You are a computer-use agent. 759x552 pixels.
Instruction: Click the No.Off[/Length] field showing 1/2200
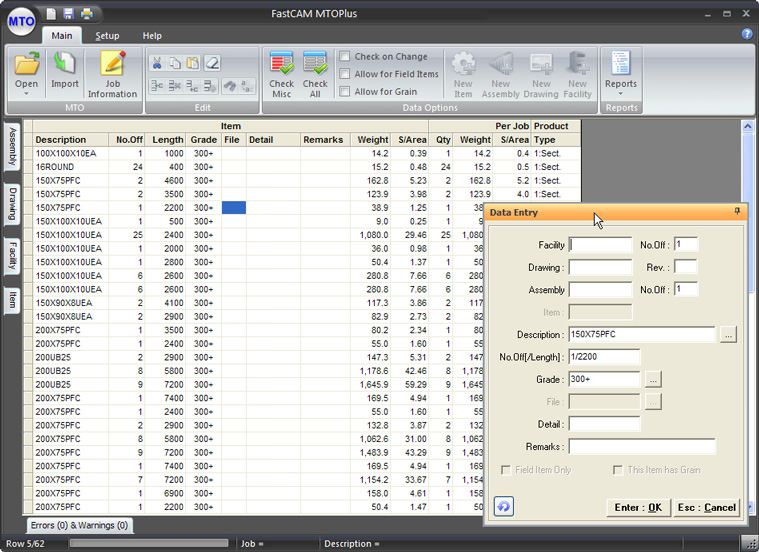tap(604, 357)
